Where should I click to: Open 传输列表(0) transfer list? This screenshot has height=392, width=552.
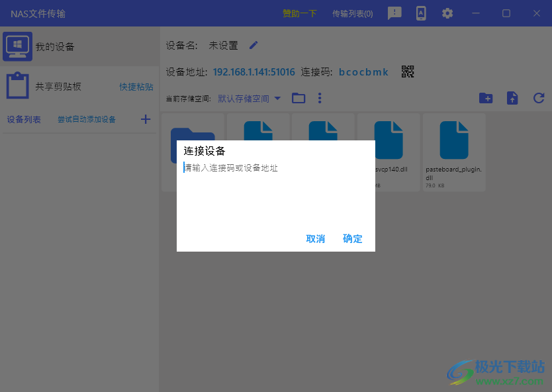tap(352, 13)
